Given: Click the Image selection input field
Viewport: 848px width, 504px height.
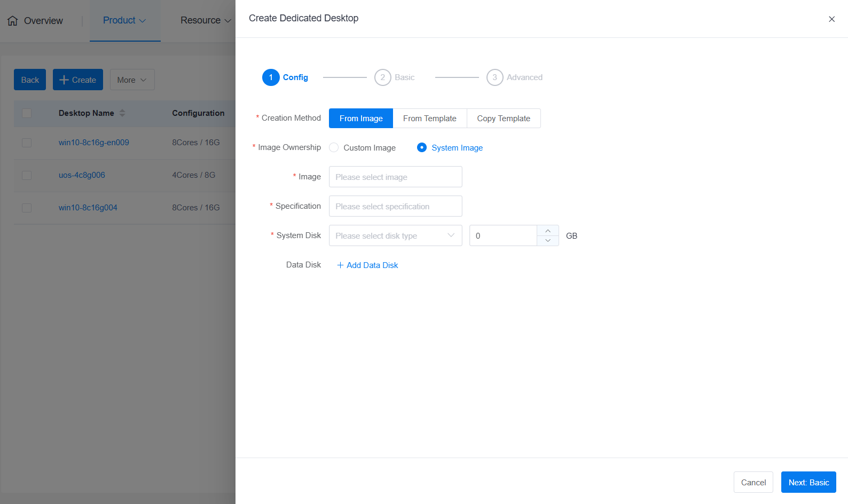Looking at the screenshot, I should (x=395, y=177).
